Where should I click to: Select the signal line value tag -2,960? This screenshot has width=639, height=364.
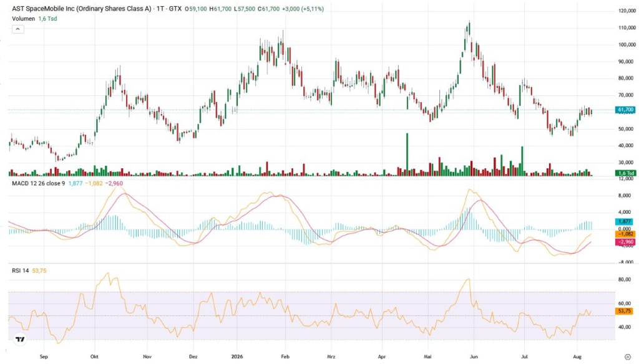tap(625, 242)
